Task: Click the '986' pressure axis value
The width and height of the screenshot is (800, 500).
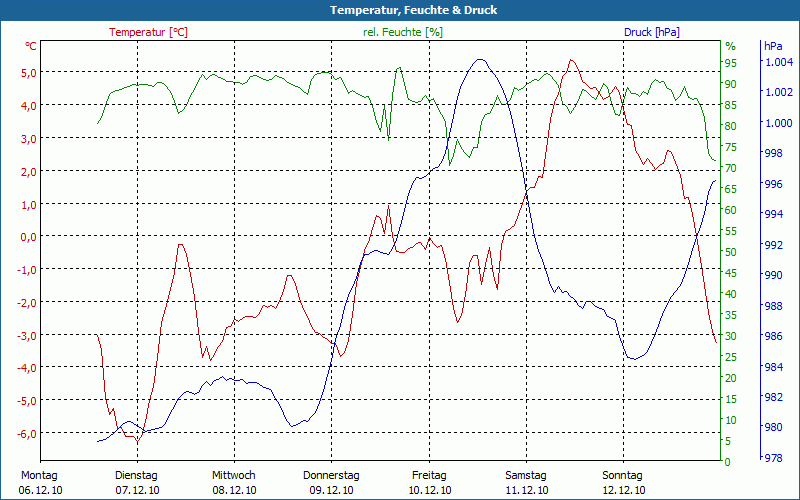Action: 773,336
